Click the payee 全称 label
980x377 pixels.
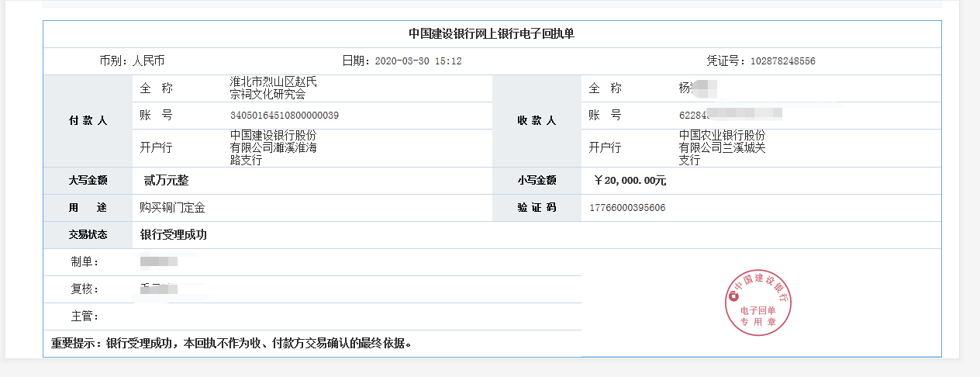coord(606,88)
